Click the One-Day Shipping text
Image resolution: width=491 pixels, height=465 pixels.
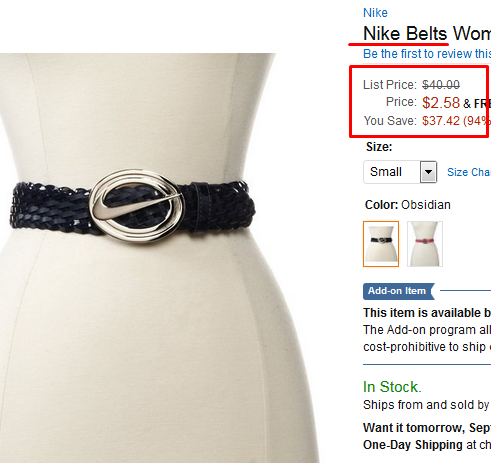413,445
